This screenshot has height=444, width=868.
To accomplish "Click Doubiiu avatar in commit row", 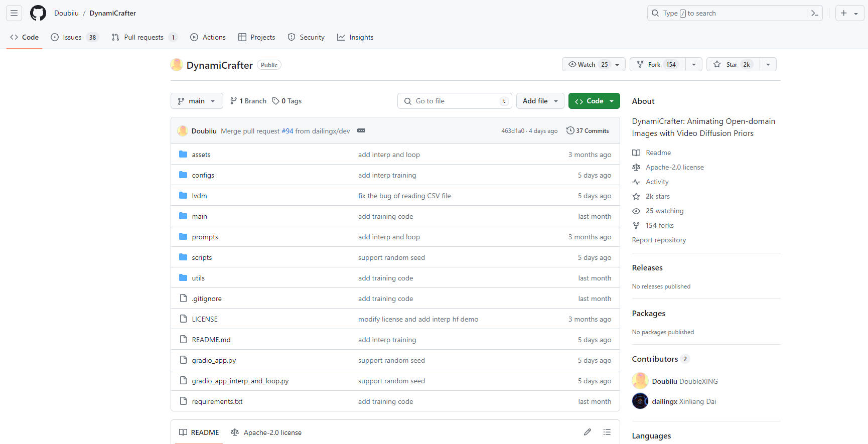I will point(183,130).
